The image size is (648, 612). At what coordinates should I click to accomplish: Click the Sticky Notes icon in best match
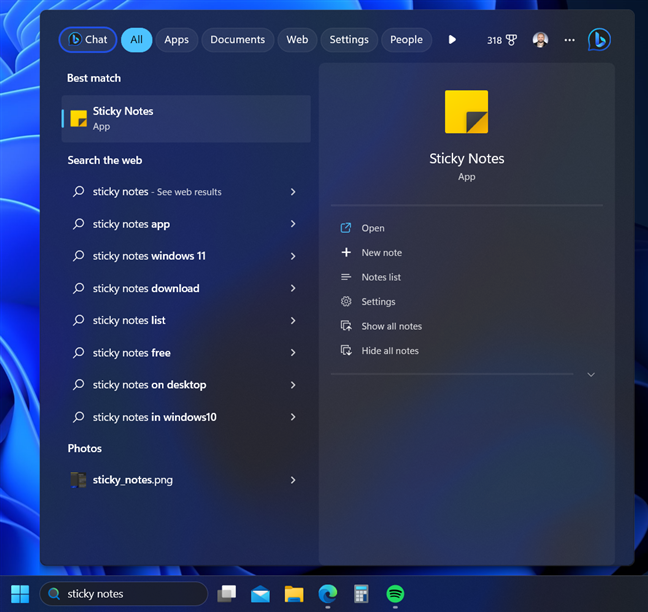click(79, 119)
